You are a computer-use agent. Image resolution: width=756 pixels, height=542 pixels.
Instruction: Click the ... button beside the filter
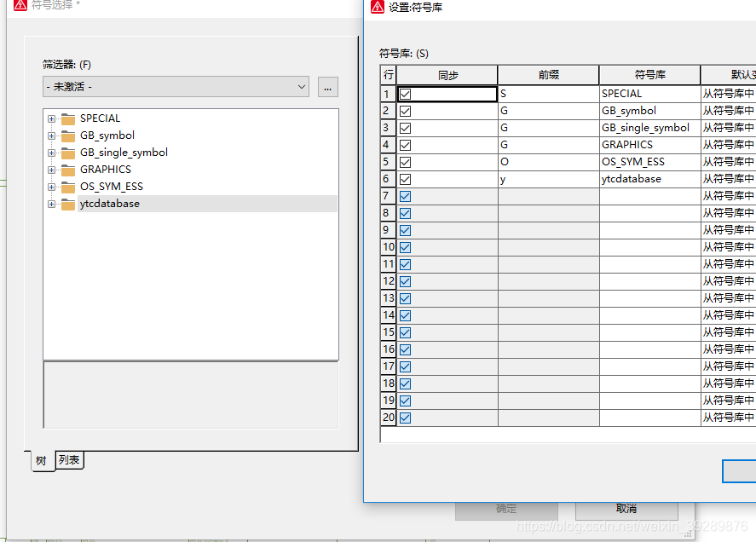(328, 87)
